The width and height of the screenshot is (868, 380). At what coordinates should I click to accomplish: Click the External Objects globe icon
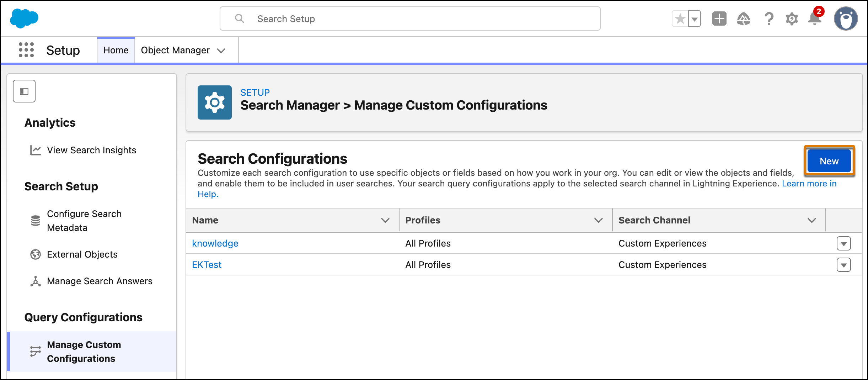point(35,254)
